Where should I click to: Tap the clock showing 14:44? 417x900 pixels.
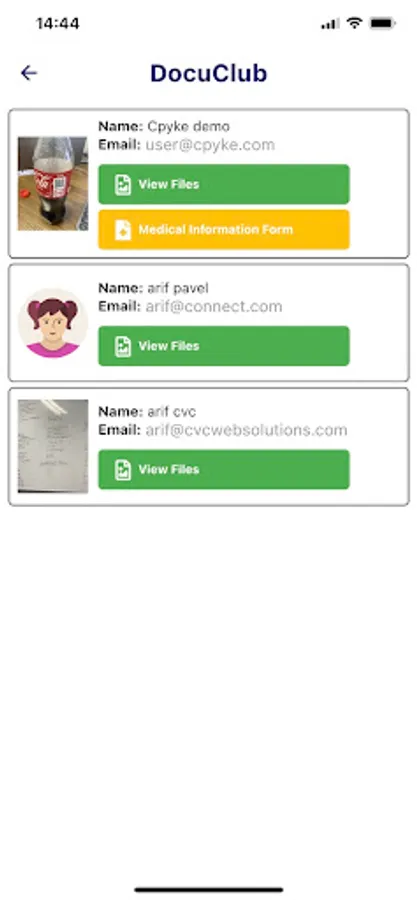pos(57,24)
